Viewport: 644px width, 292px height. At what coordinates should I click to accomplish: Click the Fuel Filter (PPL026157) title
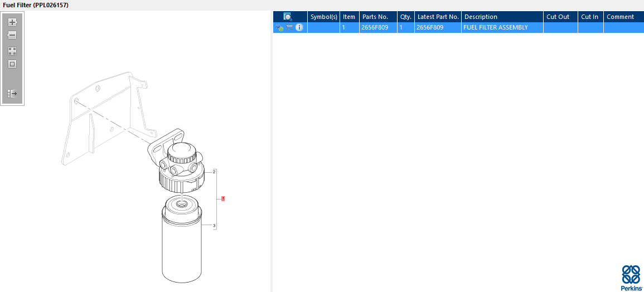coord(36,5)
